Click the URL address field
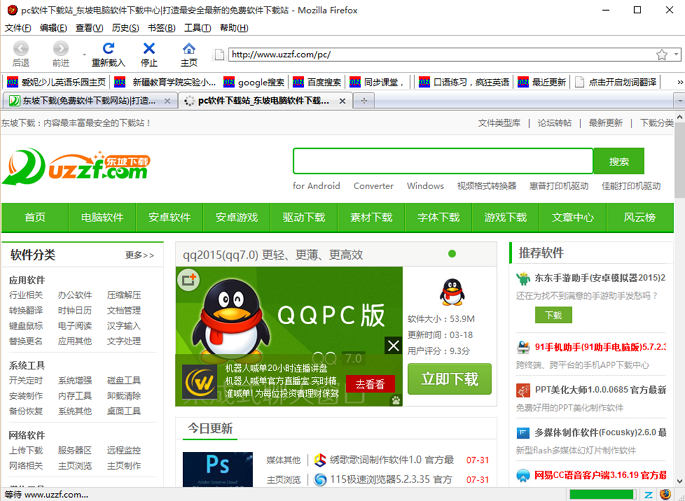The width and height of the screenshot is (685, 501). click(x=441, y=55)
